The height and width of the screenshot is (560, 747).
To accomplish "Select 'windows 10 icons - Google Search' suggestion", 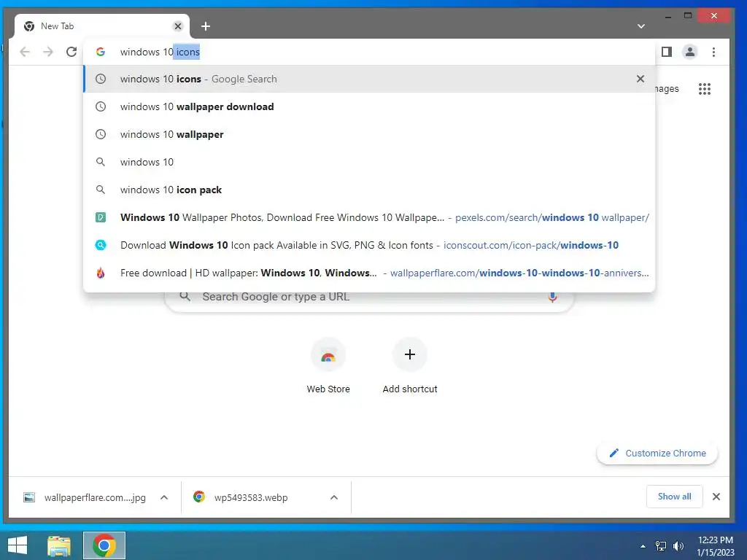I will click(x=369, y=79).
